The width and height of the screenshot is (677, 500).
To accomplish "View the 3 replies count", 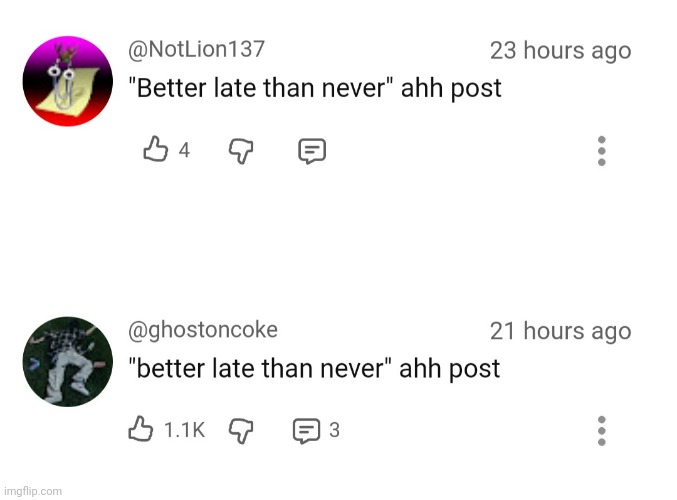I will (334, 431).
